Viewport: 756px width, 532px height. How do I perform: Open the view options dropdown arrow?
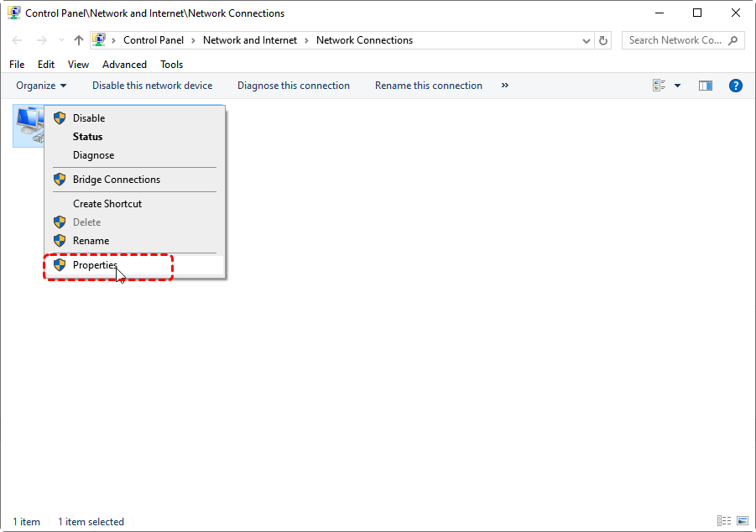coord(678,86)
